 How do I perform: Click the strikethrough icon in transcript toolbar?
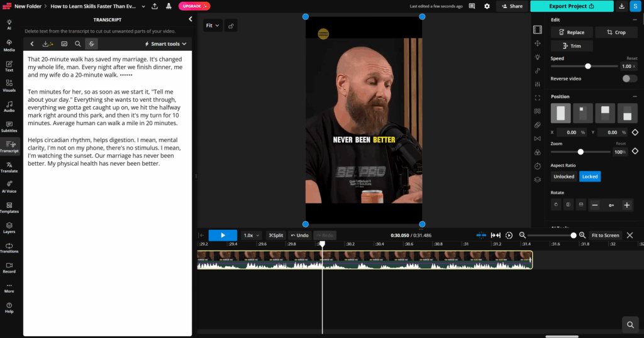click(92, 44)
